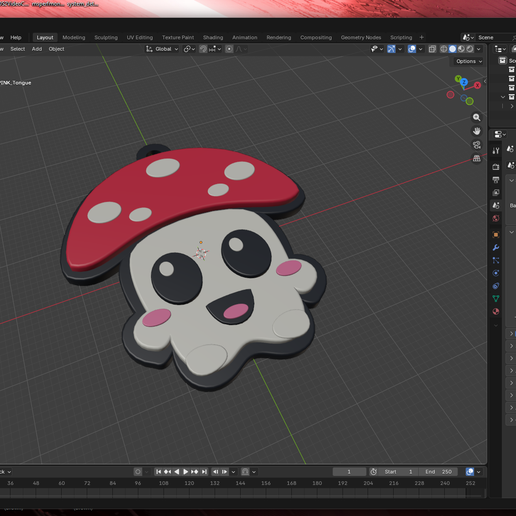
Task: Switch to the Sculpting workspace tab
Action: click(106, 37)
